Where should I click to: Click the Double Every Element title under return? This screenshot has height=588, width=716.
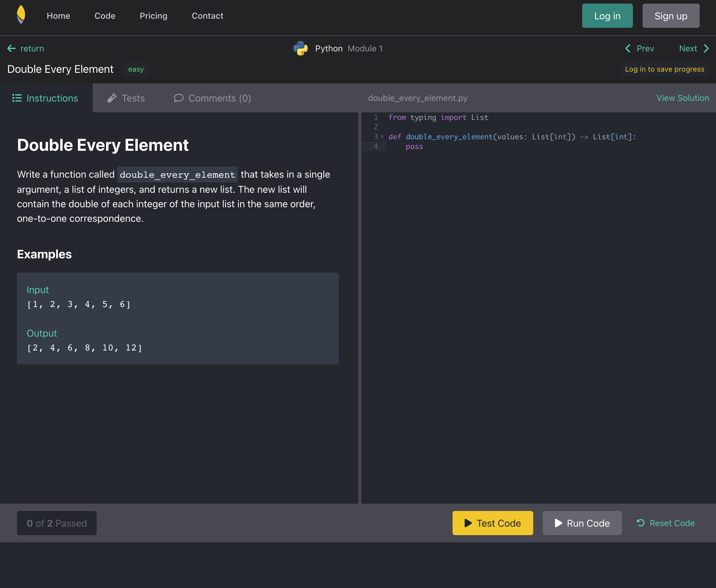(x=60, y=69)
